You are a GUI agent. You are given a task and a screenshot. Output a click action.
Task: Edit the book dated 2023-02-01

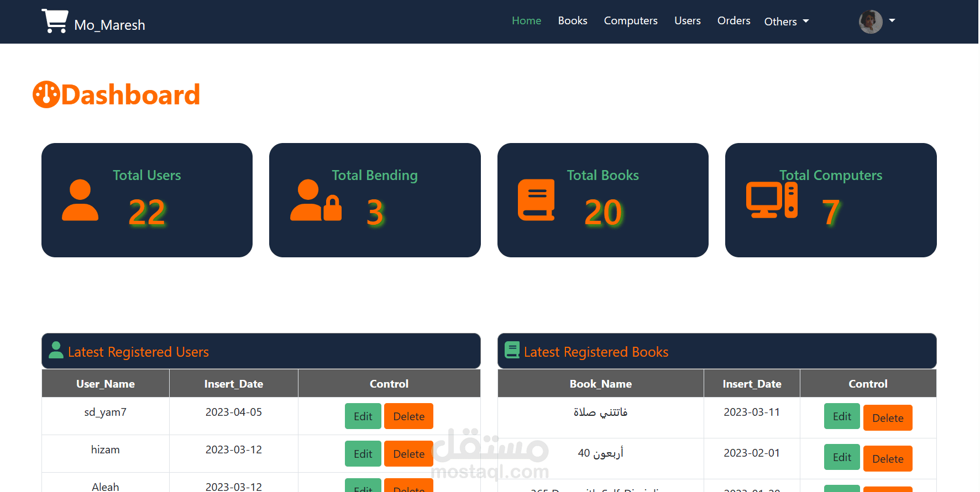pos(842,457)
